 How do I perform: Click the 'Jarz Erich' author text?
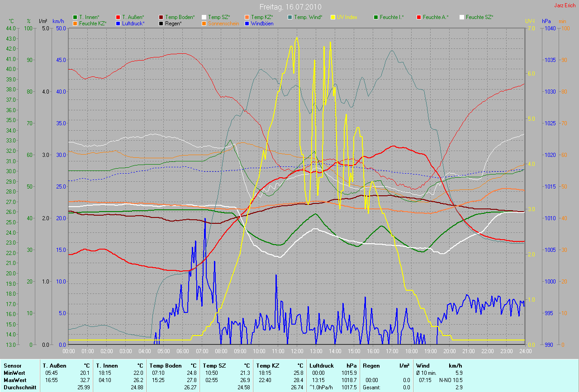[x=565, y=5]
